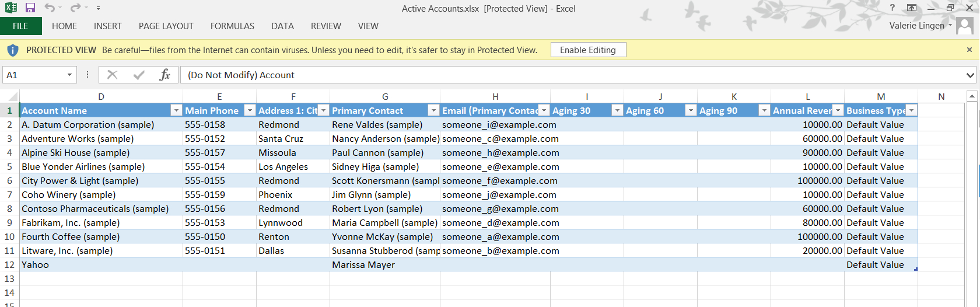
Task: Open the Primary Contact filter dropdown
Action: tap(433, 110)
